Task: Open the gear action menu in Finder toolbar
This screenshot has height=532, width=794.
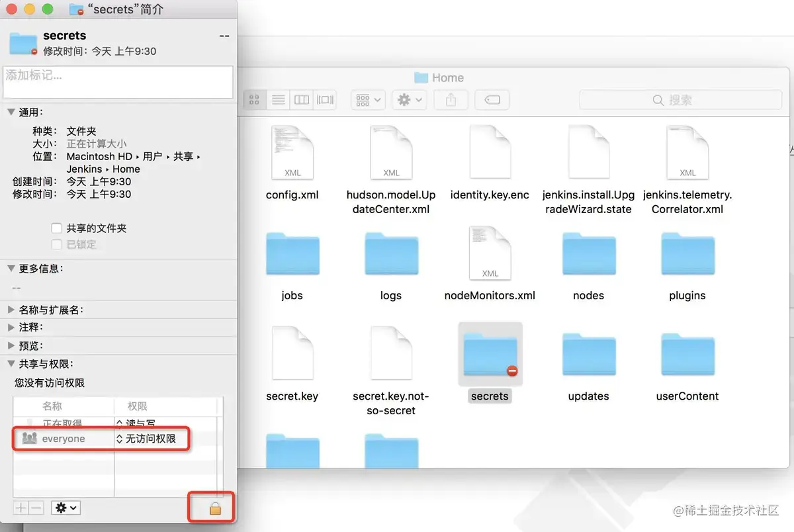Action: coord(410,100)
